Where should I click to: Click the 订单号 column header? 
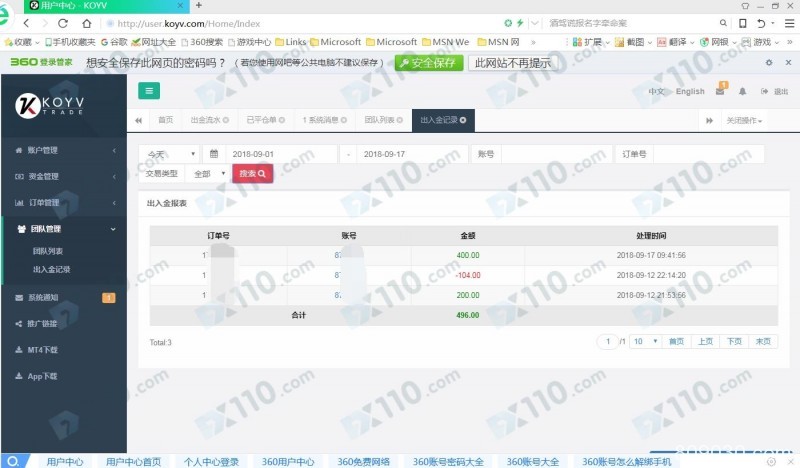218,236
